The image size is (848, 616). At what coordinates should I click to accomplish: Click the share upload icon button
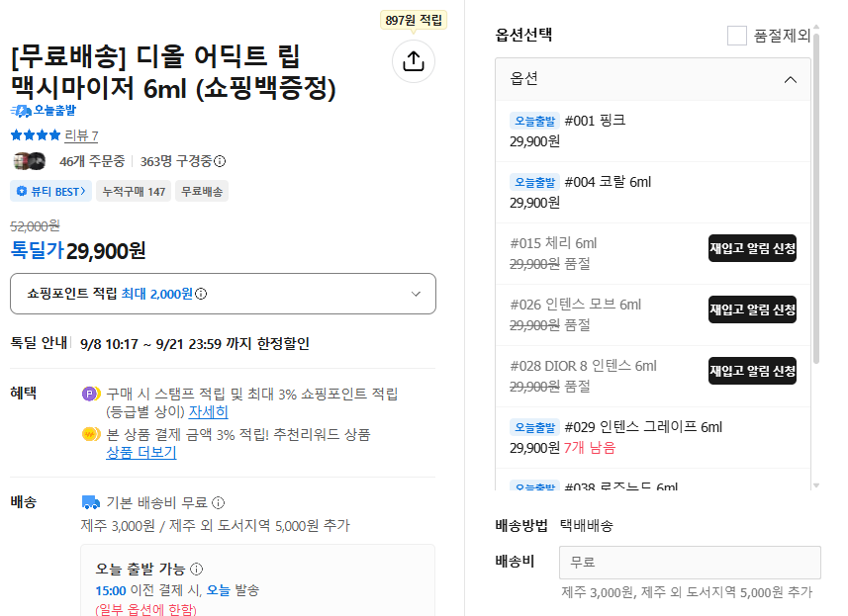pos(414,61)
